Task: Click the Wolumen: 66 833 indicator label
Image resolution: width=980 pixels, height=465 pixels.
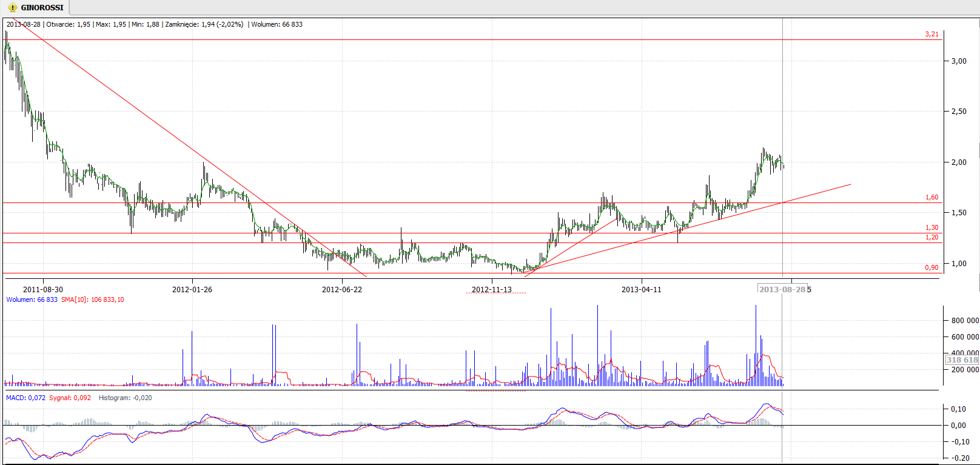Action: click(x=32, y=299)
